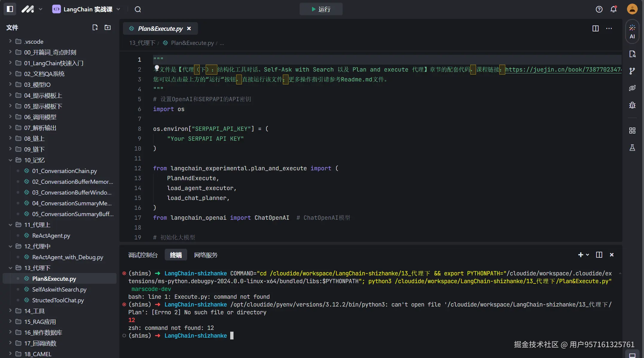Viewport: 644px width, 358px height.
Task: Open SelfAskwithSearch.py in file tree
Action: (59, 289)
